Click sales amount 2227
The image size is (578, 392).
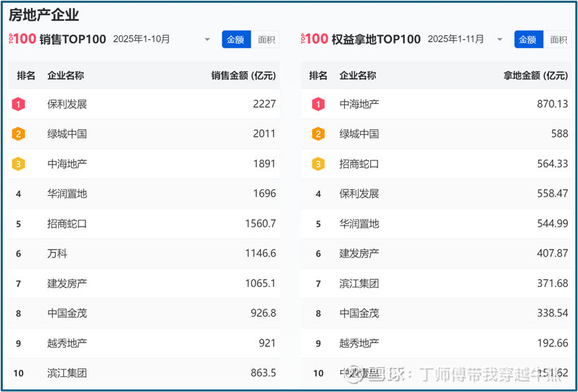point(264,104)
